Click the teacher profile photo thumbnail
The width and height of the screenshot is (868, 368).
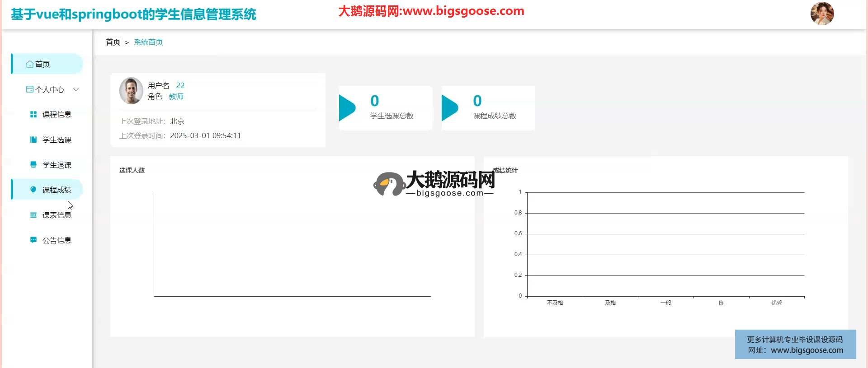coord(131,91)
